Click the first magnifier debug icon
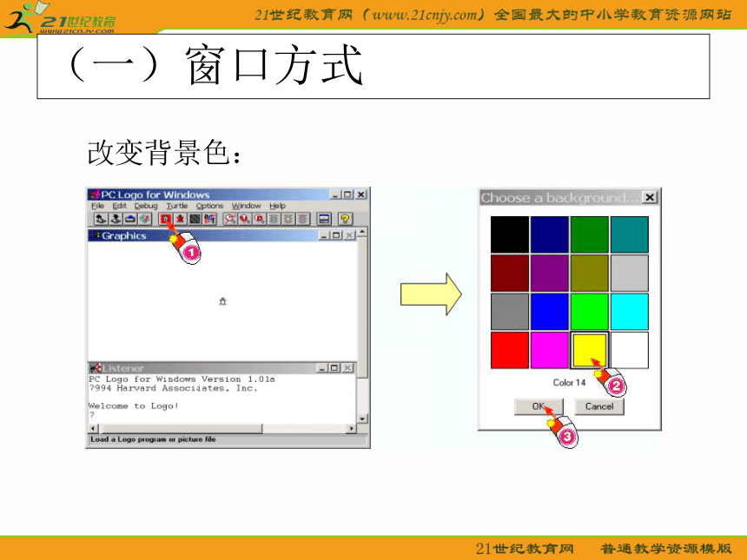747x560 pixels. [230, 219]
